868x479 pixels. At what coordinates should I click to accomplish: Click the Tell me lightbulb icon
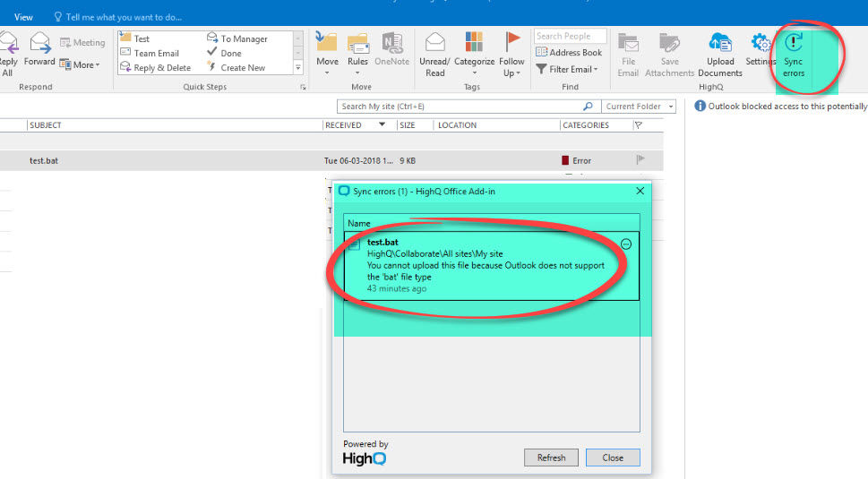tap(57, 17)
